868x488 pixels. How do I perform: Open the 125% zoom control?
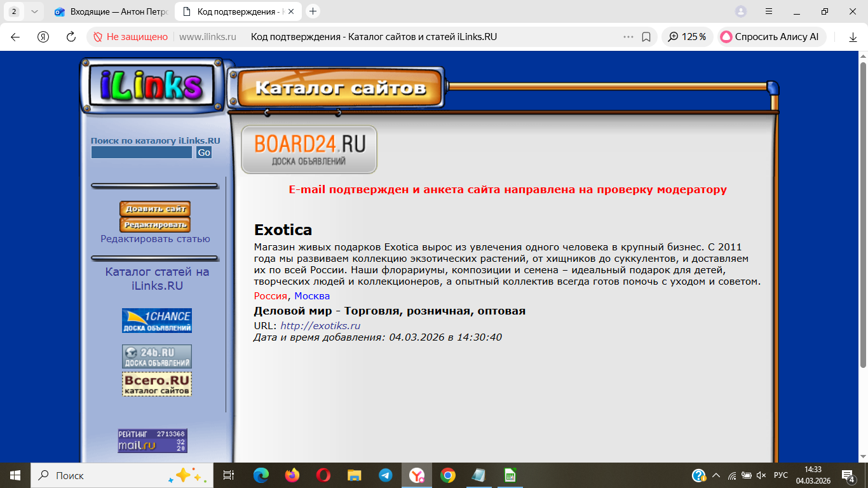click(688, 37)
